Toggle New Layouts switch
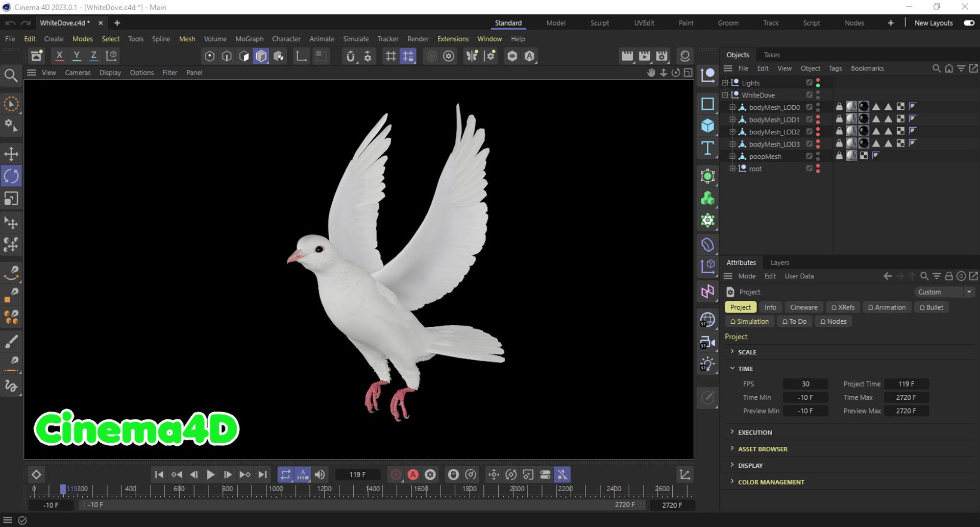 [969, 23]
